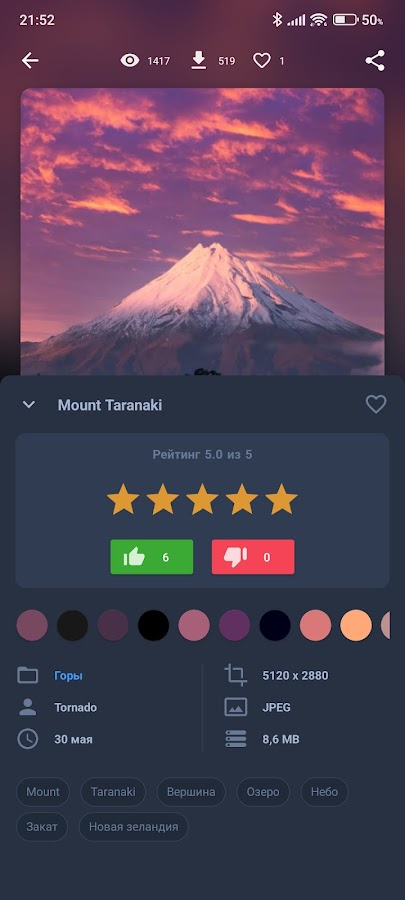Image resolution: width=405 pixels, height=900 pixels.
Task: Tap the download icon near 519
Action: point(198,60)
